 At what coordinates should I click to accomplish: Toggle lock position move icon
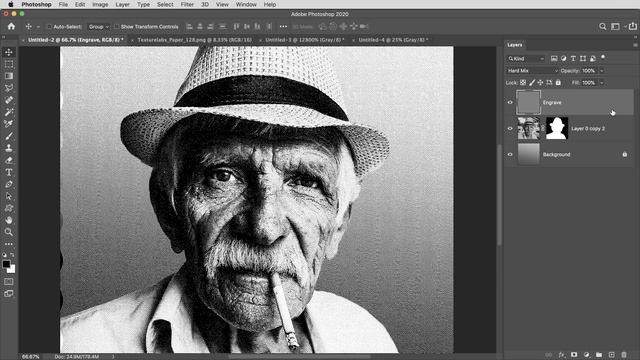pos(540,82)
